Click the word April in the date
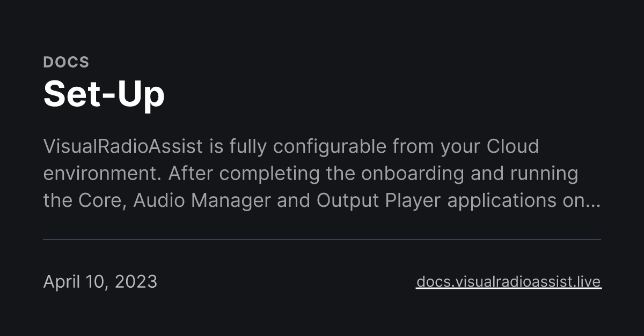Viewport: 644px width, 336px height. click(59, 281)
